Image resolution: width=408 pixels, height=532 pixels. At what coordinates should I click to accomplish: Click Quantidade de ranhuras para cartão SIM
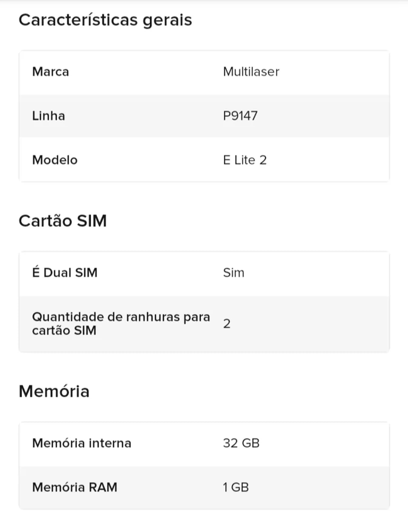coord(121,324)
